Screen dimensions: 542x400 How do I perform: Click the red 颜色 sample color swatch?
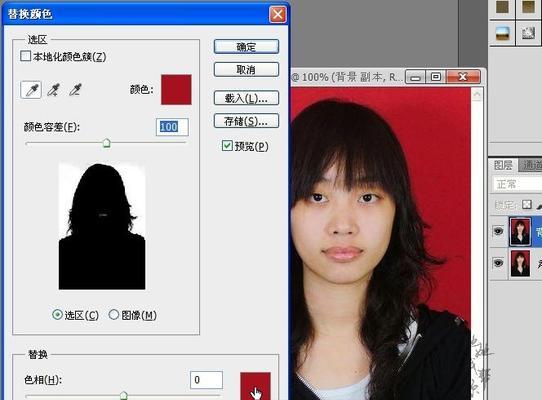(x=176, y=90)
